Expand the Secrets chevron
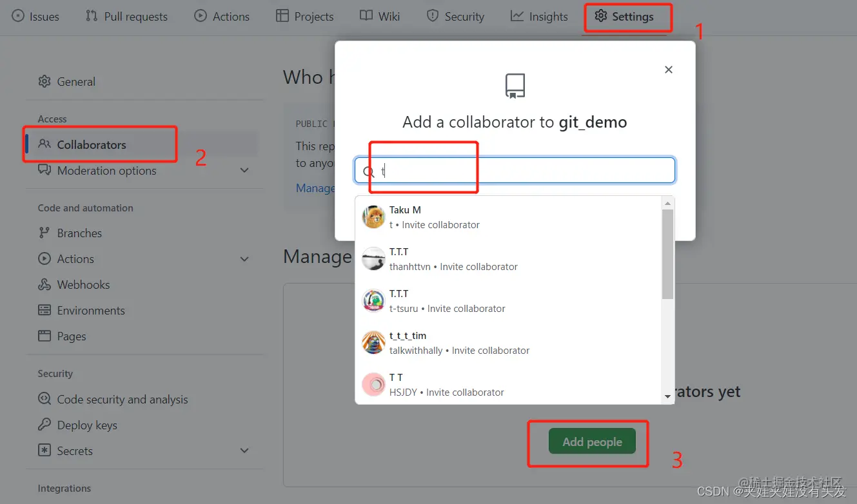The height and width of the screenshot is (504, 857). tap(244, 451)
